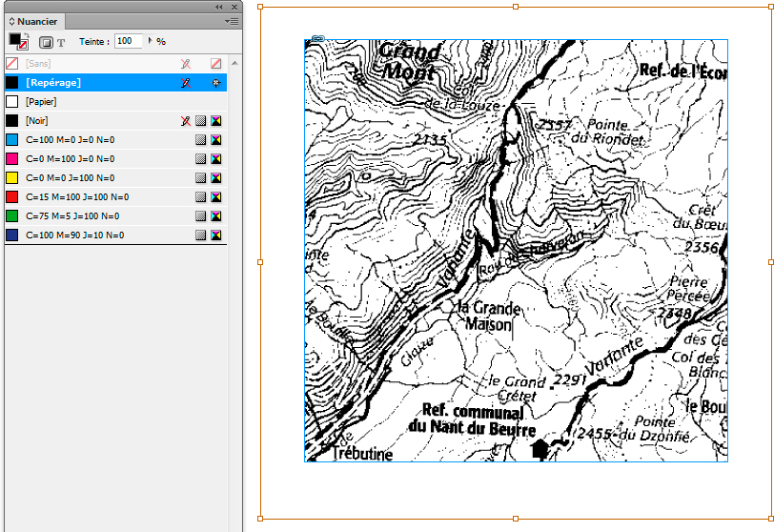Viewport: 774px width, 532px height.
Task: Select the [Sans] swatch row
Action: pyautogui.click(x=116, y=64)
